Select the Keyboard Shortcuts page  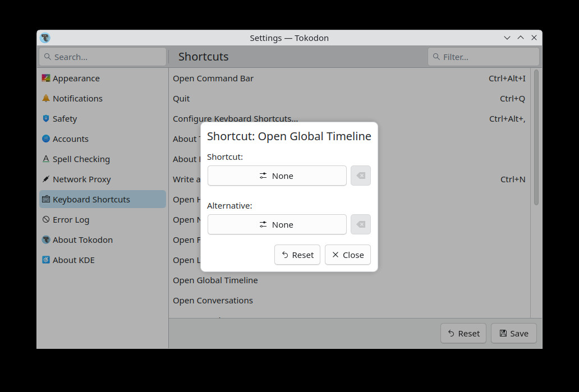tap(103, 199)
